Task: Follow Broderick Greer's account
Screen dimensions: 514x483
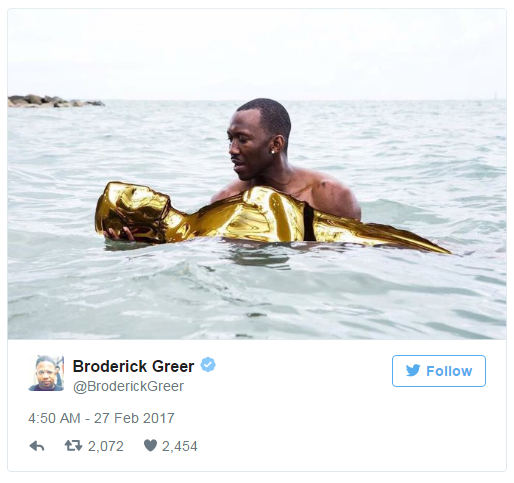Action: pos(439,371)
